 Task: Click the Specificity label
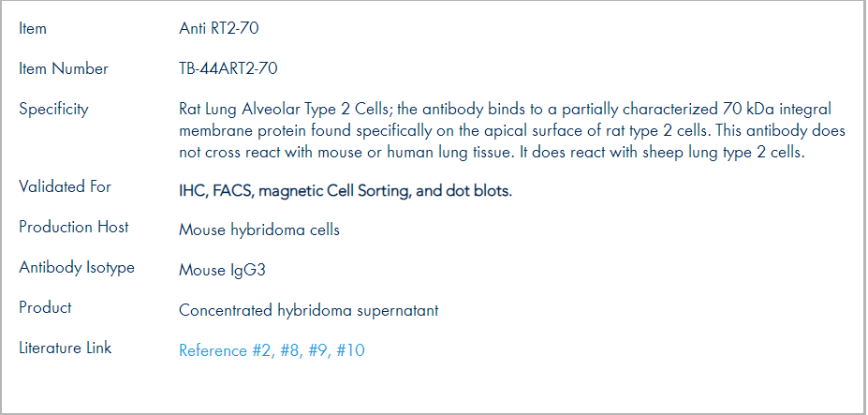tap(53, 110)
